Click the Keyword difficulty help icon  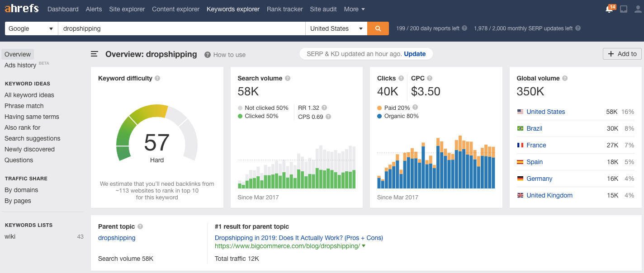(x=157, y=78)
